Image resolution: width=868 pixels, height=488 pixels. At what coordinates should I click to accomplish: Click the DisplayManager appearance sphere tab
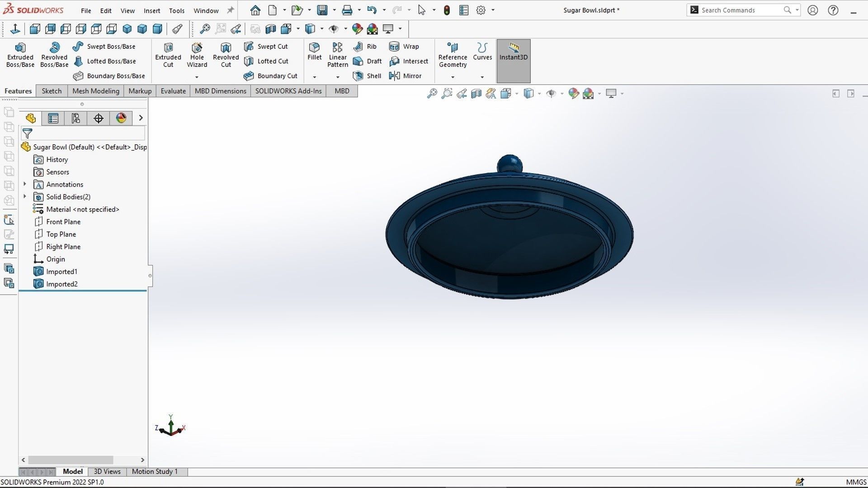point(121,118)
